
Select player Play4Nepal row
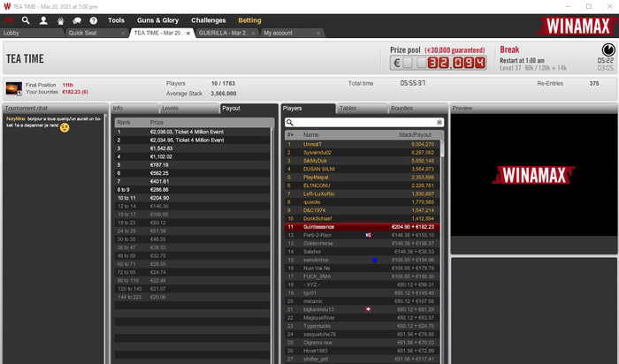tap(362, 178)
